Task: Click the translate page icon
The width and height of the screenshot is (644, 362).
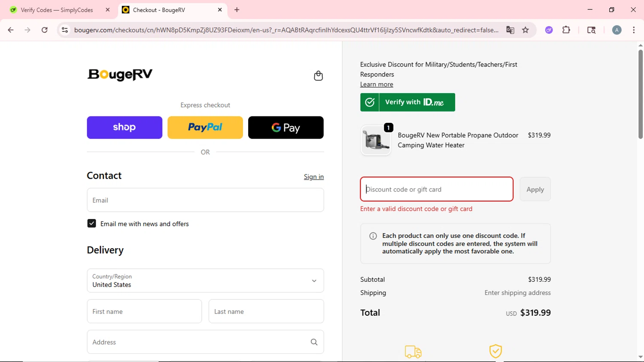Action: [510, 30]
